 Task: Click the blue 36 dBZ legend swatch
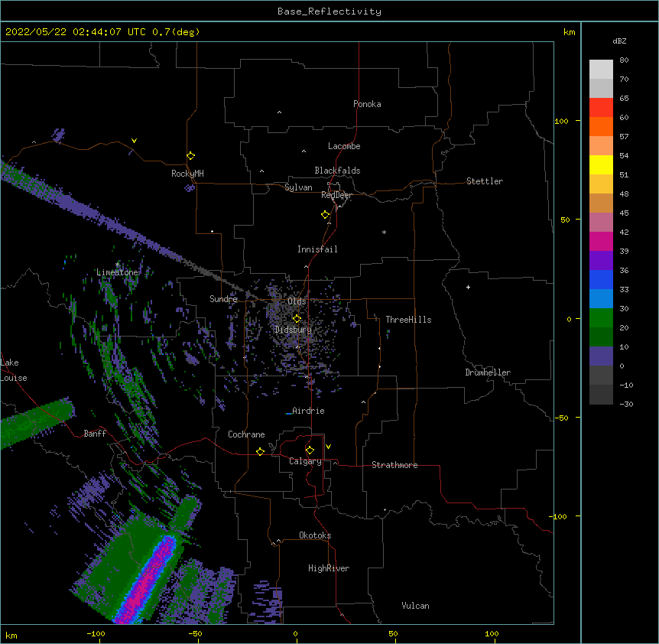click(601, 279)
